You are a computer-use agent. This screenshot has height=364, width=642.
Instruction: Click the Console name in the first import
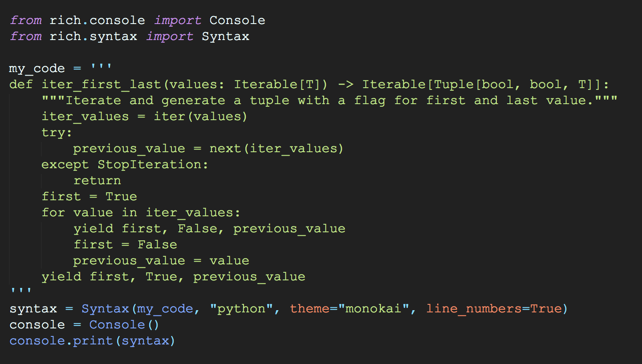point(237,20)
